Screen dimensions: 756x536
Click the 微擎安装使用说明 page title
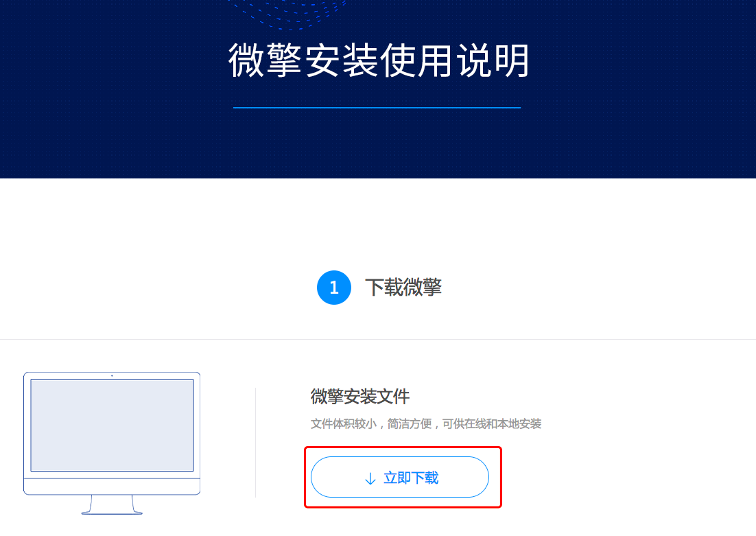[x=379, y=60]
